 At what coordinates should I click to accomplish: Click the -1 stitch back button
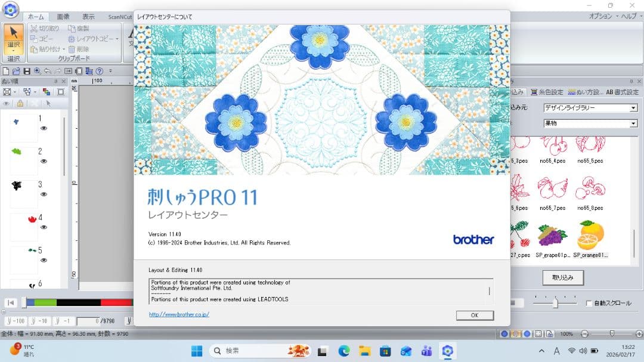coord(63,321)
